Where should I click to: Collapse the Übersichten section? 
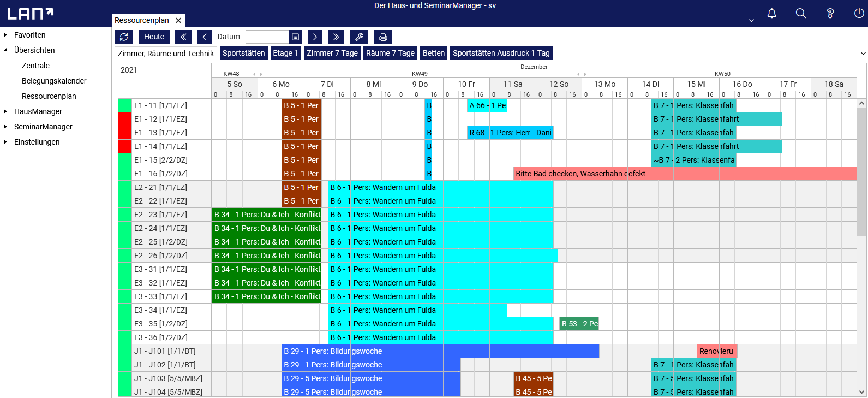[6, 50]
